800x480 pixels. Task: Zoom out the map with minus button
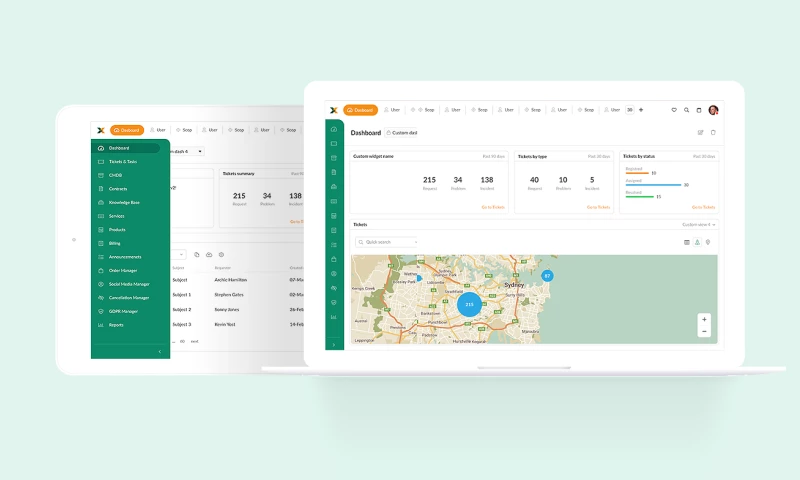(x=704, y=332)
